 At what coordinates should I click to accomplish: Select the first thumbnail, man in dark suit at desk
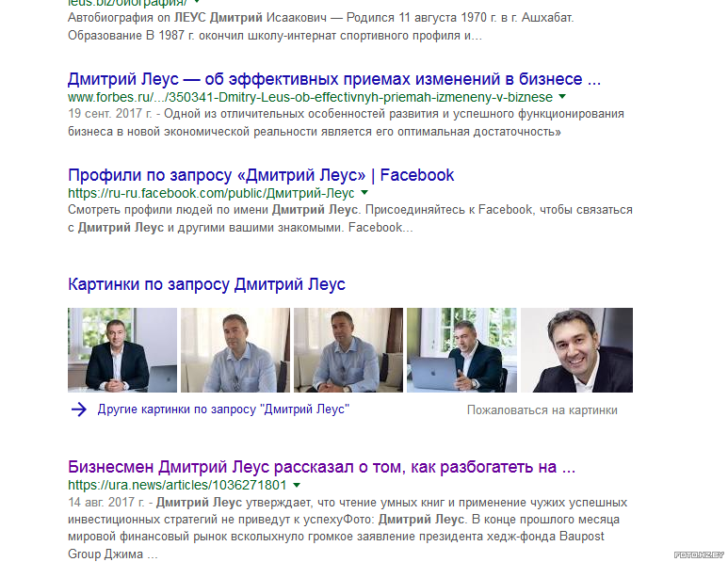(x=122, y=350)
